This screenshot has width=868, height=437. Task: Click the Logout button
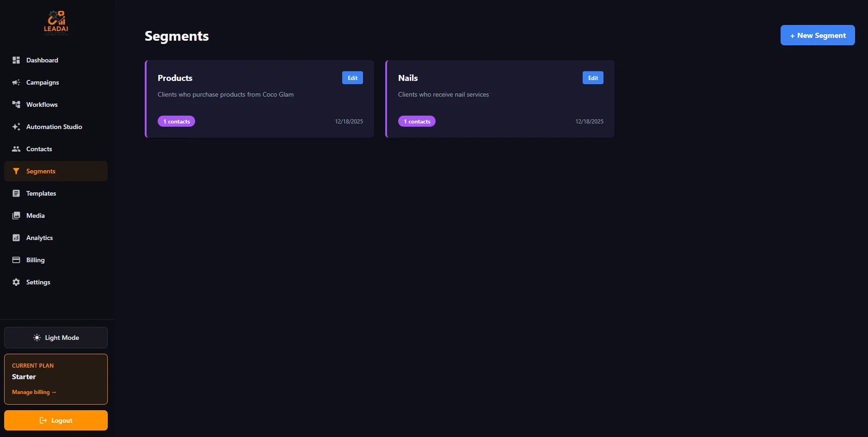pyautogui.click(x=56, y=420)
